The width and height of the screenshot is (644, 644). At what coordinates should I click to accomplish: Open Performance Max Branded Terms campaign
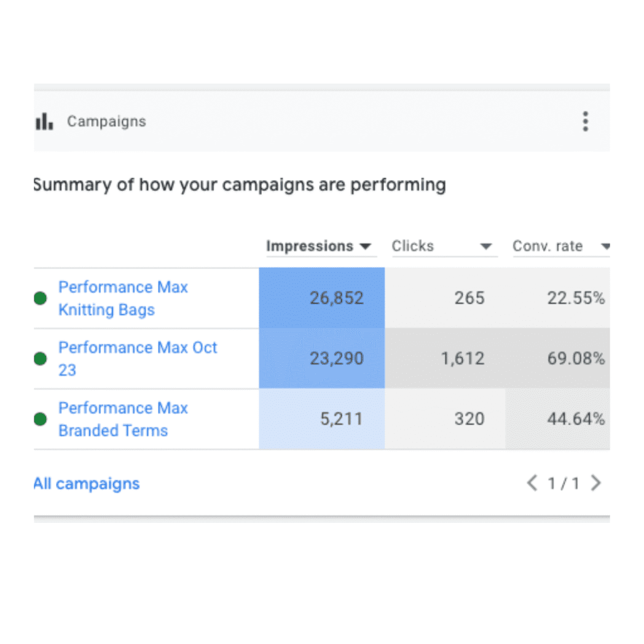pyautogui.click(x=123, y=419)
